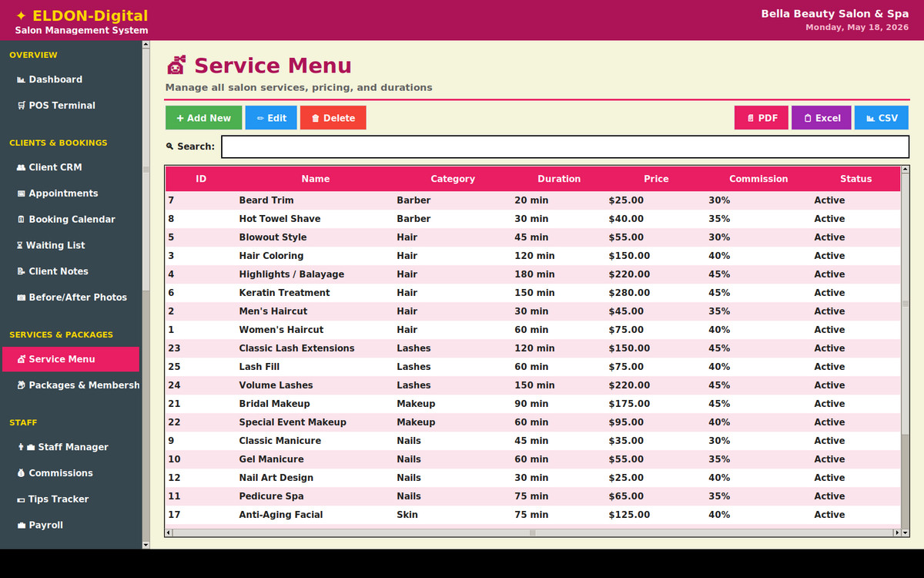Screen dimensions: 924x578
Task: Click the Delete button
Action: tap(333, 118)
